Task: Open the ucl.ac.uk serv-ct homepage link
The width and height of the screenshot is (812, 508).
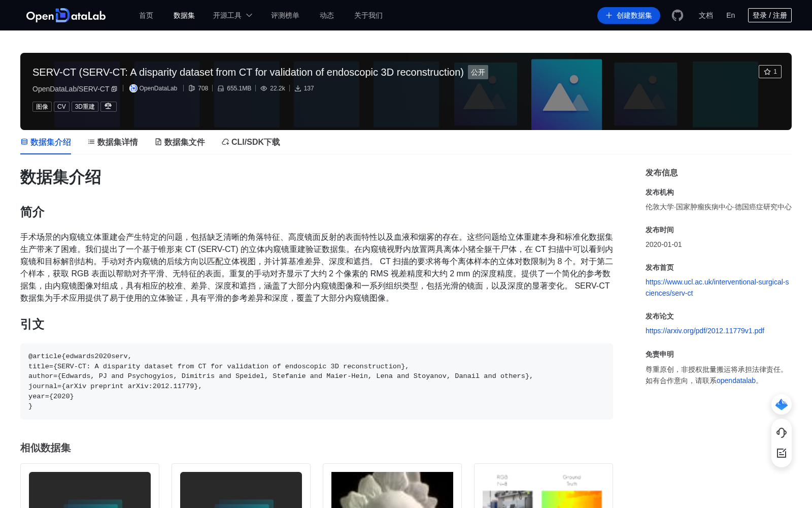Action: [717, 288]
